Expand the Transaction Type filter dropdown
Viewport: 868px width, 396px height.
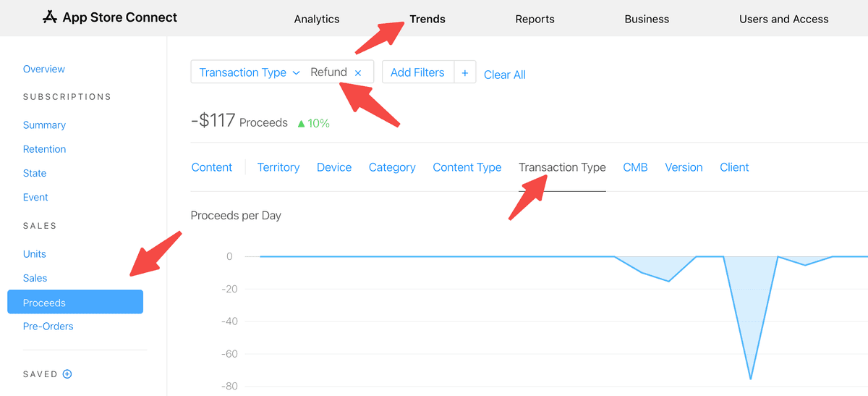[296, 72]
